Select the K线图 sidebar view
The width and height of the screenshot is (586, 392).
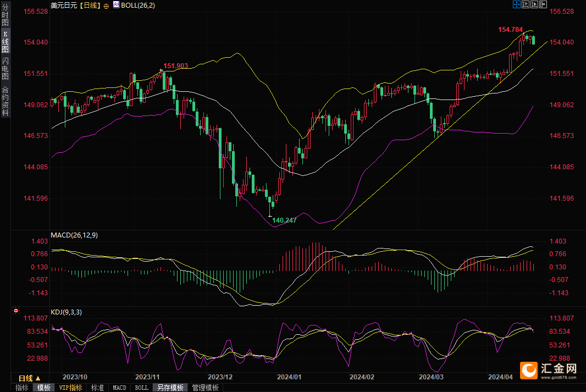coord(5,42)
